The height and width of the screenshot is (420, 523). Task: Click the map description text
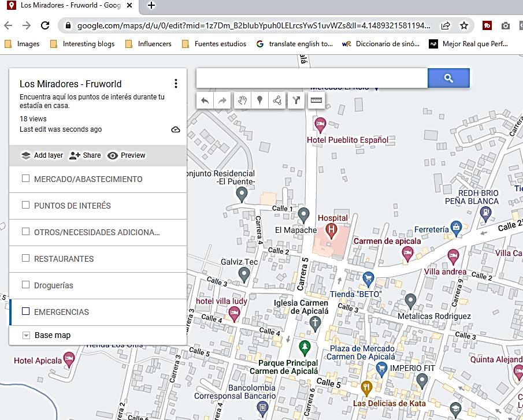[92, 101]
